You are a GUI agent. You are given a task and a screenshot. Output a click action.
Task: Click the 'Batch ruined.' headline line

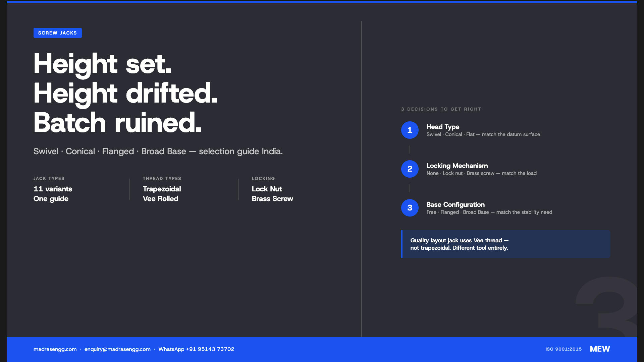coord(117,123)
